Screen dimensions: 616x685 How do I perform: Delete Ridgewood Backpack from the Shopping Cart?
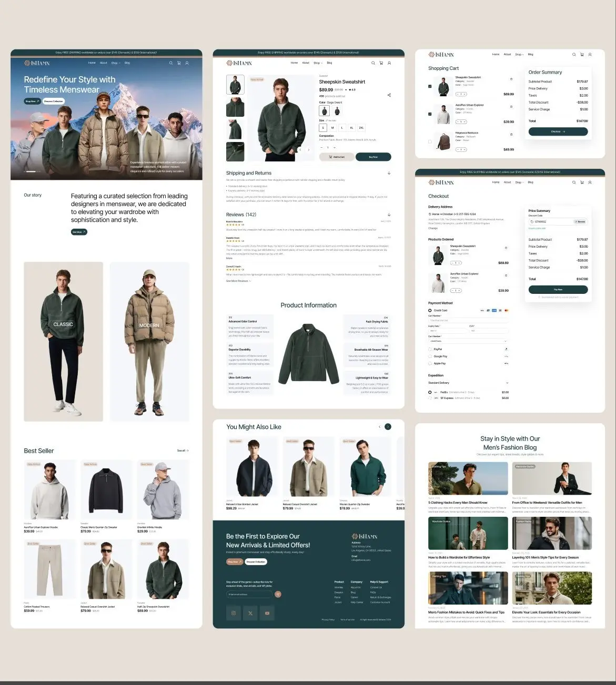tap(511, 135)
